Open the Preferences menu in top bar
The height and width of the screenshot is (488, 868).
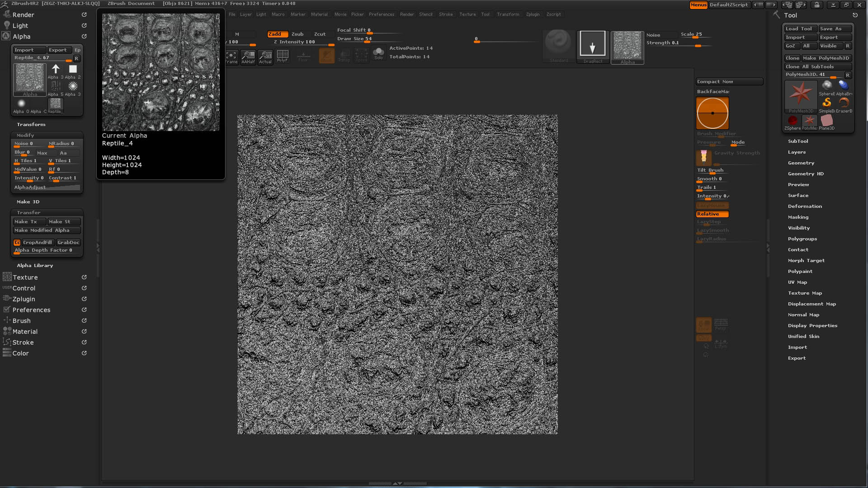(382, 14)
